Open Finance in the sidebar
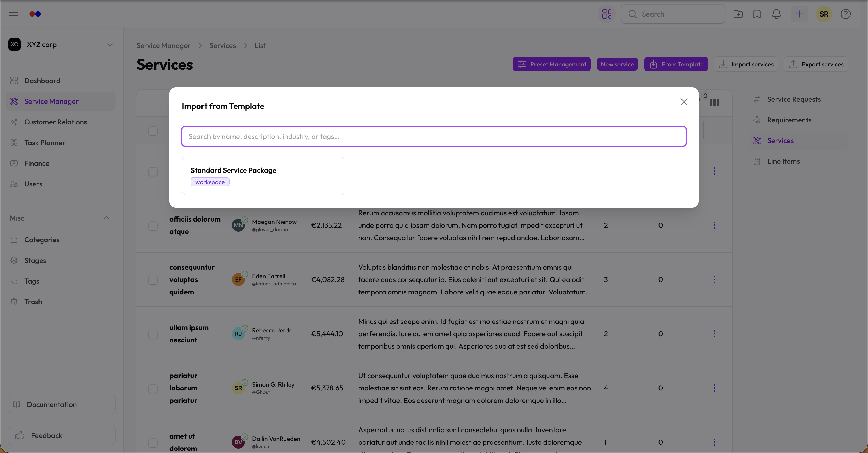This screenshot has width=868, height=453. tap(61, 163)
